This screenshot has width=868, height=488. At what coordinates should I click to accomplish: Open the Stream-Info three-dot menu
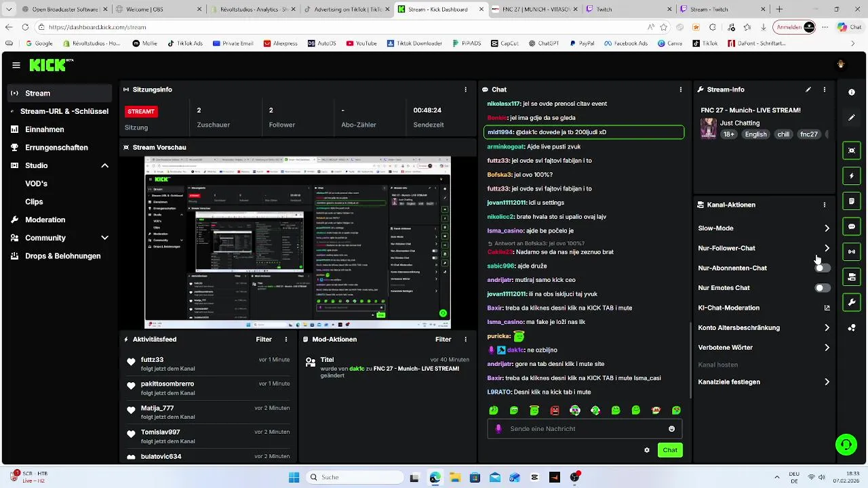(825, 89)
